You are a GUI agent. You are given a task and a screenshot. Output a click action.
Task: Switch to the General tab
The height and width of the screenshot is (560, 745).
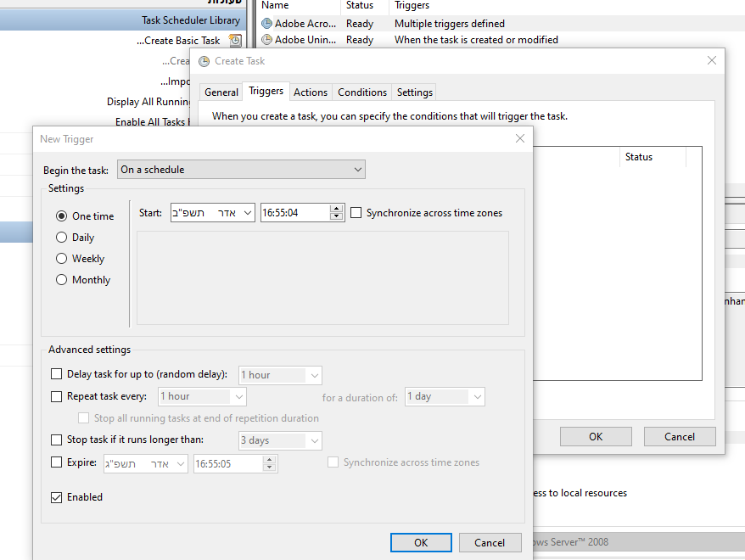221,92
